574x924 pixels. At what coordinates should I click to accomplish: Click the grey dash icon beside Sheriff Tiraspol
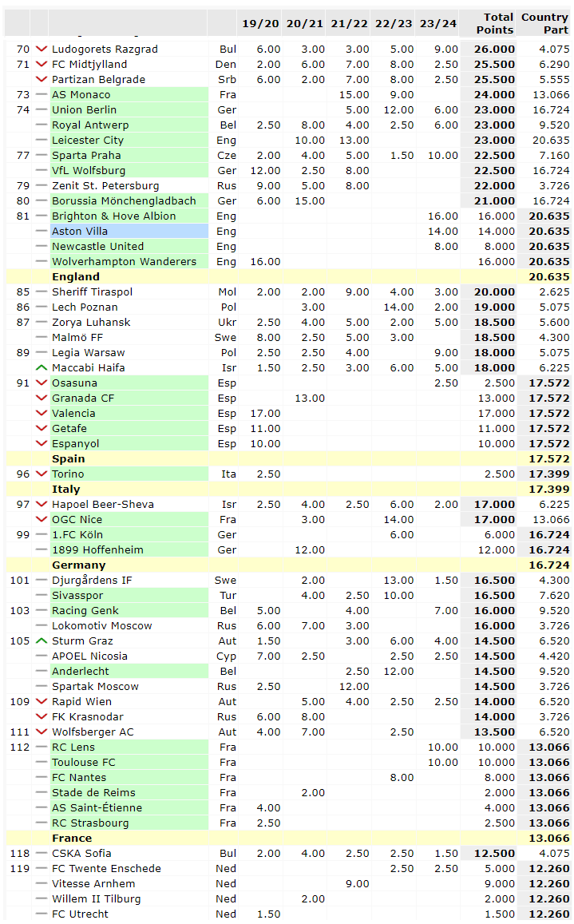42,291
